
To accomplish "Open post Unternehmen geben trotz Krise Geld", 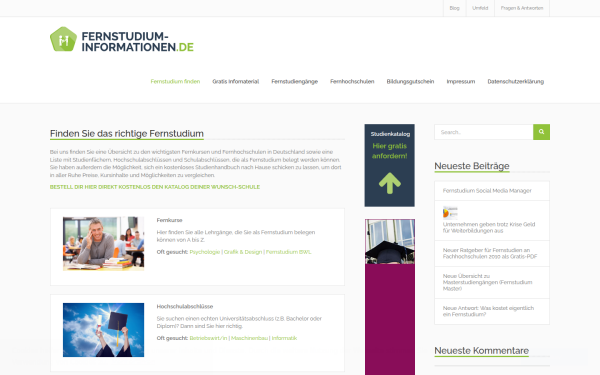I will tap(489, 227).
